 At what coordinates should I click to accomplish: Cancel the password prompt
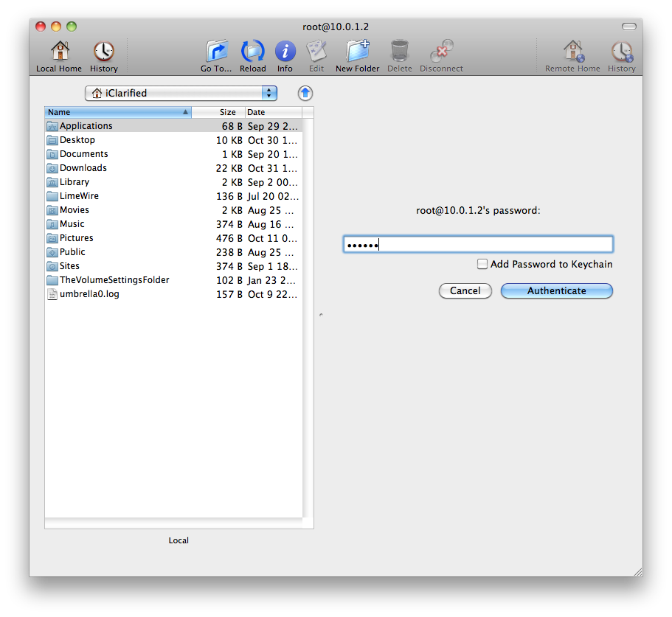coord(465,290)
